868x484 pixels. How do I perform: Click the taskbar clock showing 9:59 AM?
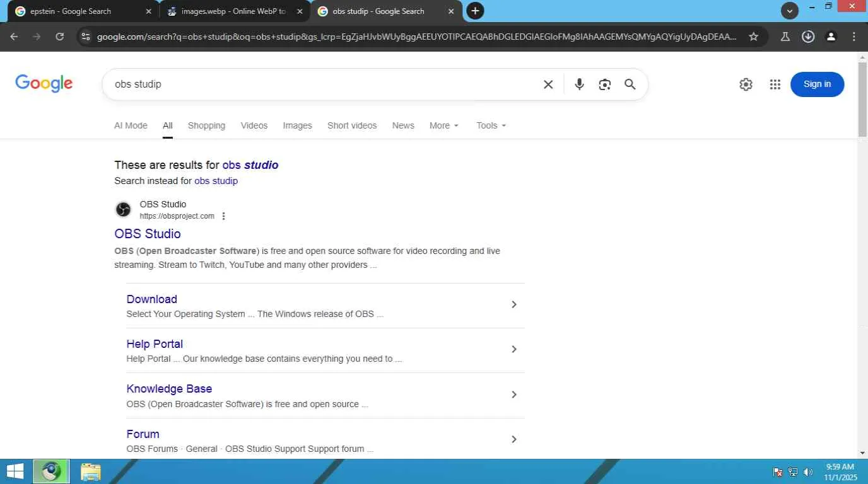840,467
